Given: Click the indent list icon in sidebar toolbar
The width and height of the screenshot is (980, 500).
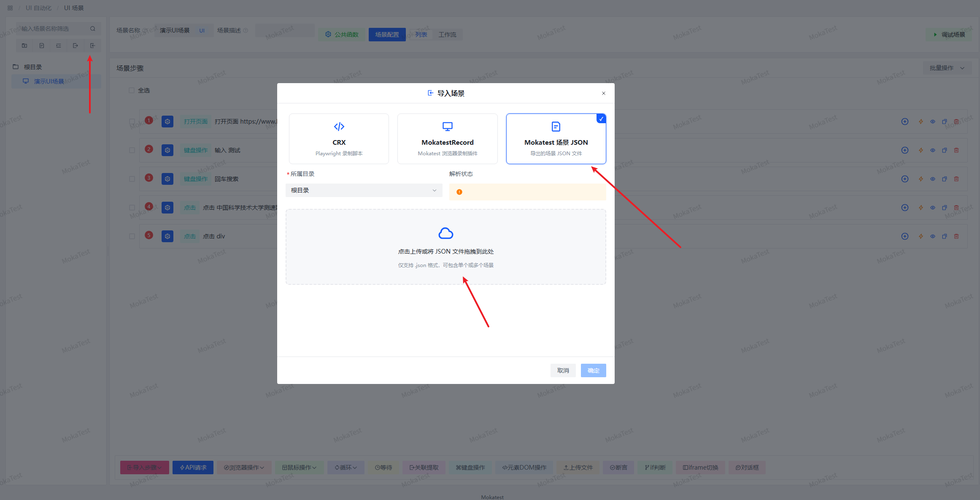Looking at the screenshot, I should tap(59, 46).
